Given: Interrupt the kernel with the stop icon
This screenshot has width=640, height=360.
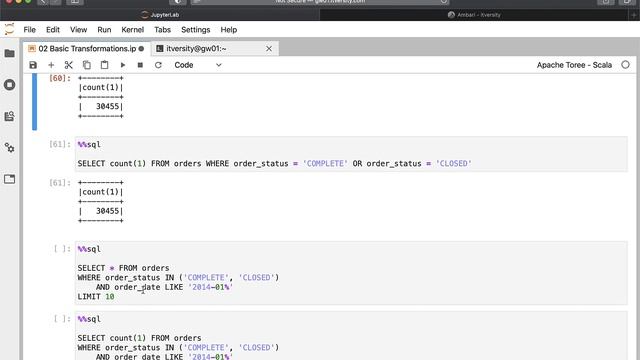Looking at the screenshot, I should (x=140, y=65).
